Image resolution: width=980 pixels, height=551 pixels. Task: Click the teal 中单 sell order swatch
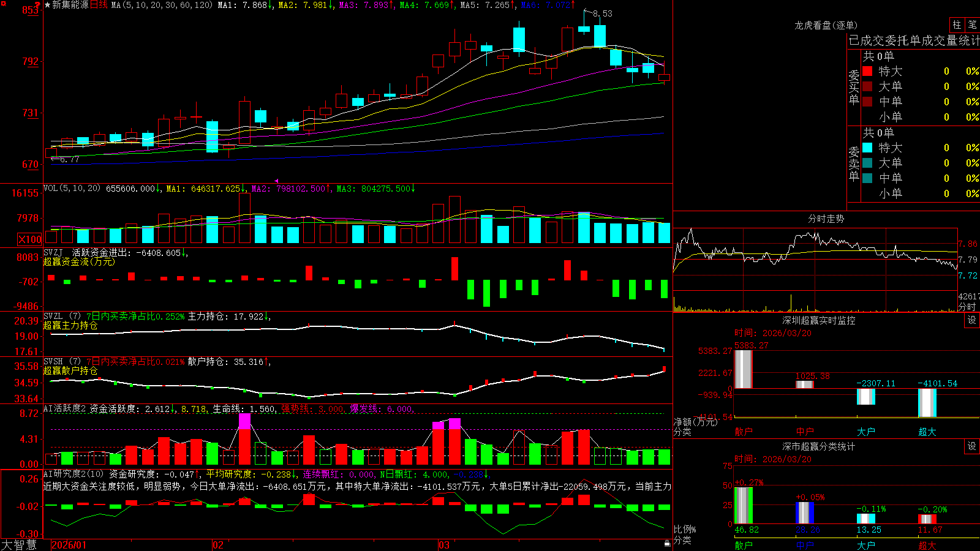click(x=867, y=178)
